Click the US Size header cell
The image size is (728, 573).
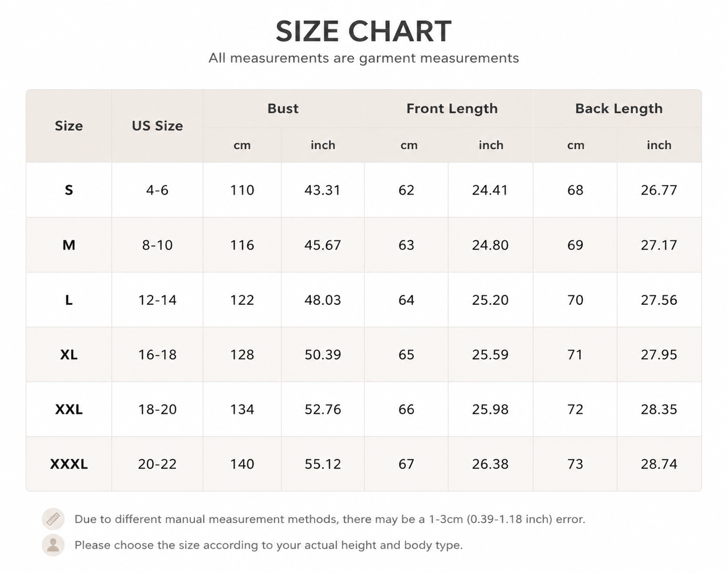click(157, 126)
